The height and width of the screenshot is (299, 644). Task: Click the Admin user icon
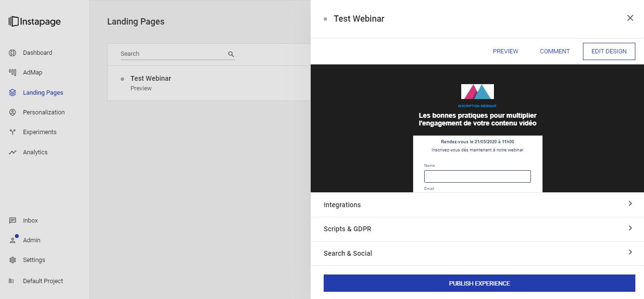[x=13, y=240]
